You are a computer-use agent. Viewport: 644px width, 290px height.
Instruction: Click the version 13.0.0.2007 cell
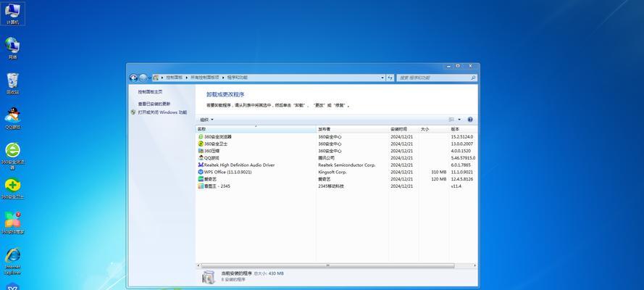462,144
